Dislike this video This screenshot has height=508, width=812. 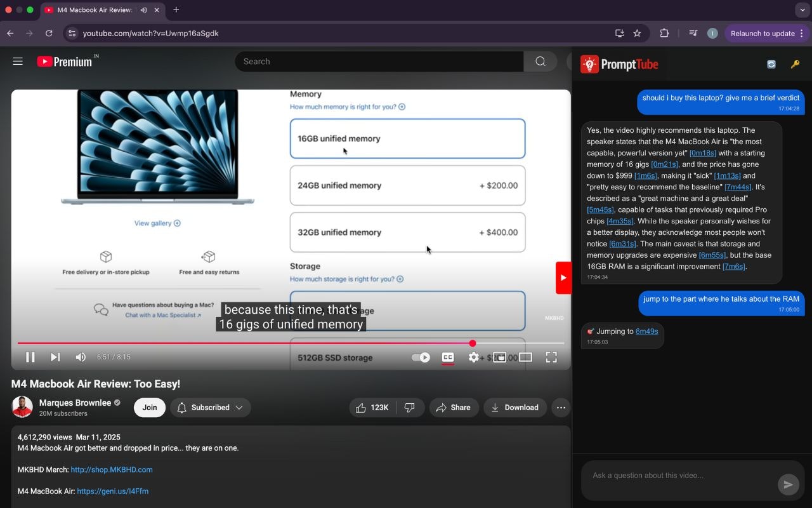[410, 408]
